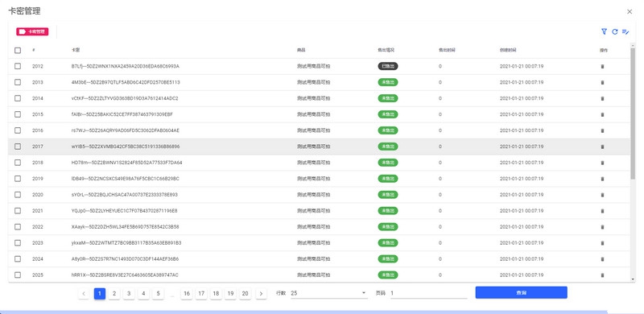The height and width of the screenshot is (314, 644).
Task: Delete row 2015 with trash icon
Action: 602,114
